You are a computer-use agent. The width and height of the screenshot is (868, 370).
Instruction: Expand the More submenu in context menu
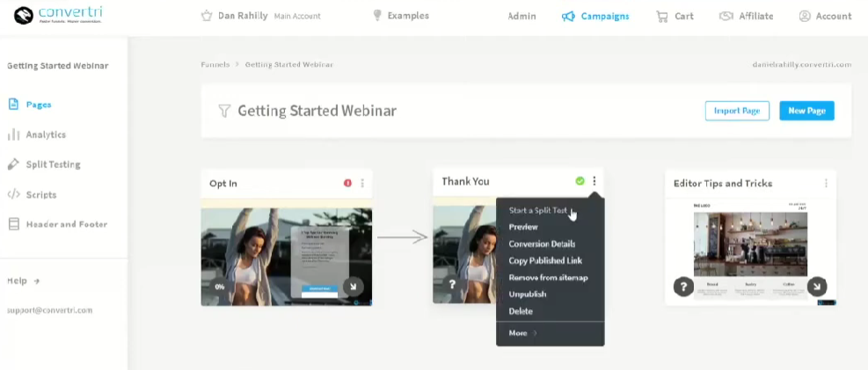(522, 333)
